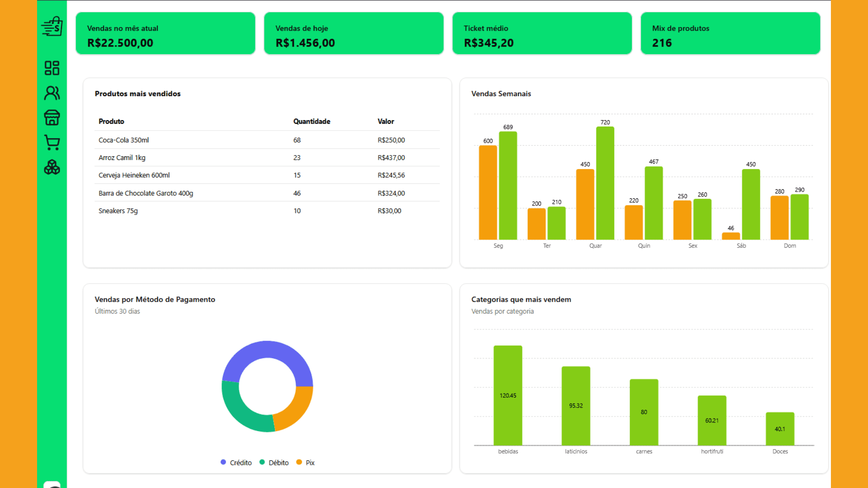
Task: Toggle the Crédito legend item
Action: pos(236,462)
